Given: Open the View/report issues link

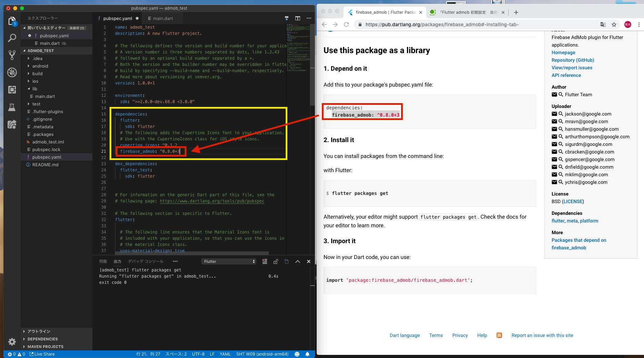Looking at the screenshot, I should (x=572, y=68).
